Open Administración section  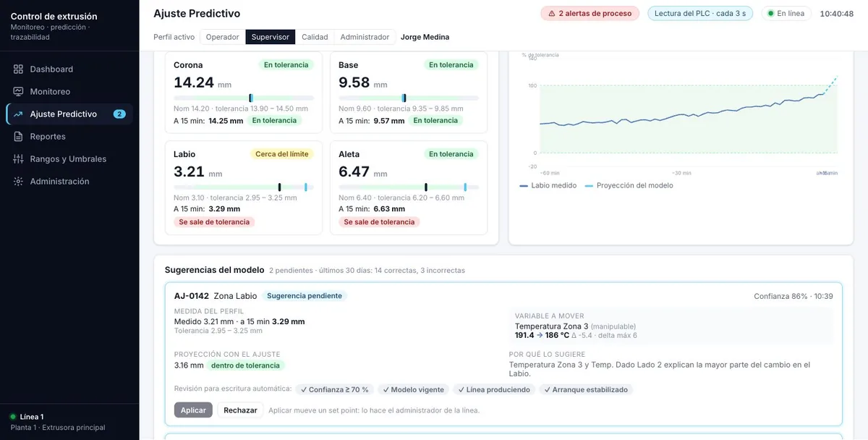click(69, 182)
